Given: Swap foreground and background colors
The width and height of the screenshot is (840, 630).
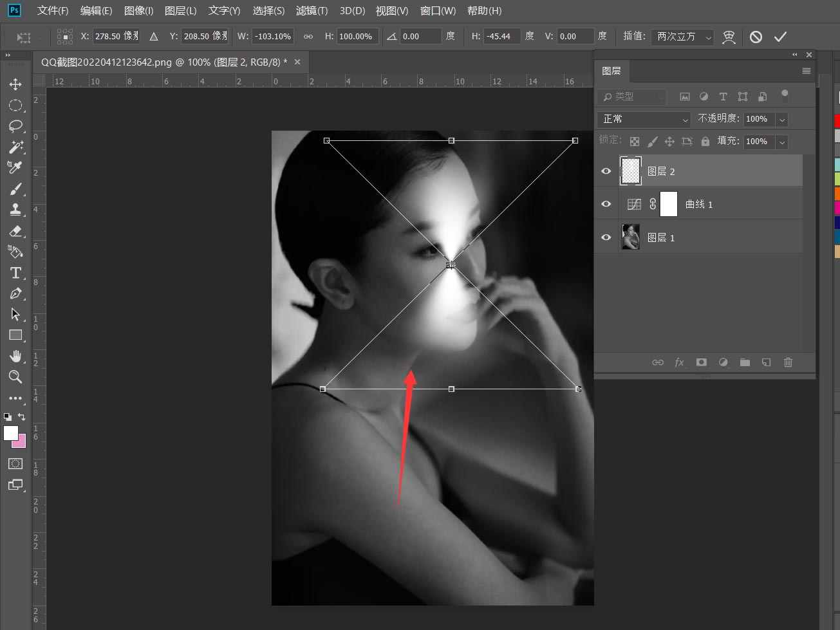Looking at the screenshot, I should click(x=22, y=417).
